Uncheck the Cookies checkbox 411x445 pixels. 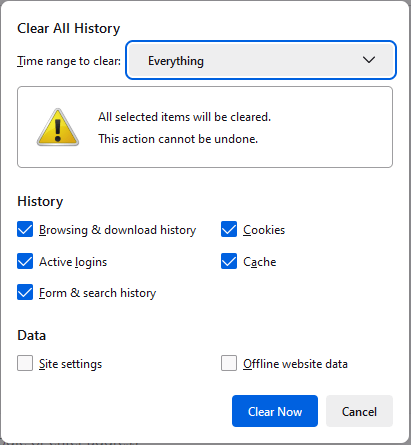coord(229,229)
